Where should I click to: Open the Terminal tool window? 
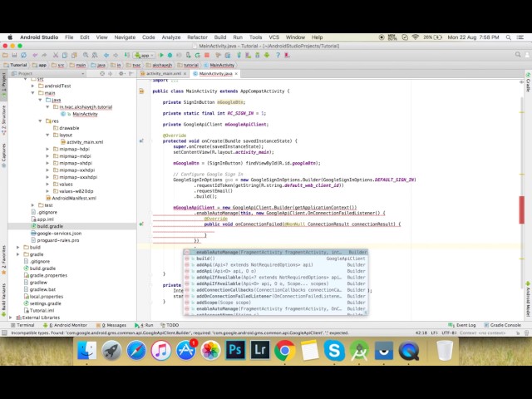tap(22, 325)
